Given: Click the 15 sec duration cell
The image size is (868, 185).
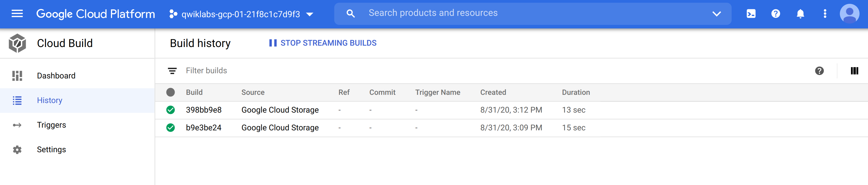Looking at the screenshot, I should (x=573, y=128).
